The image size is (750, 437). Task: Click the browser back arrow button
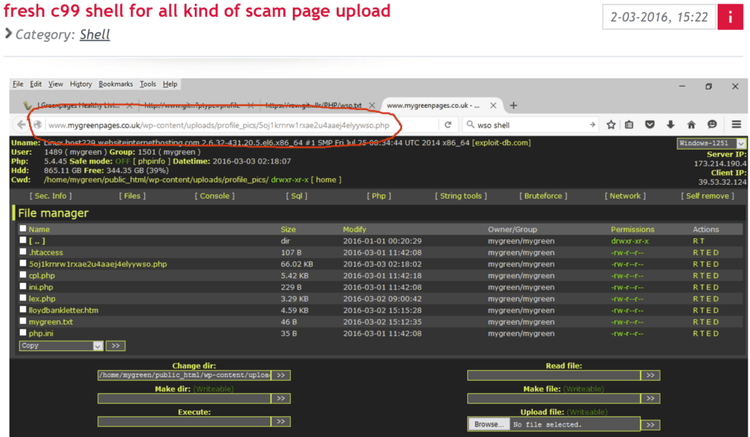(x=21, y=125)
